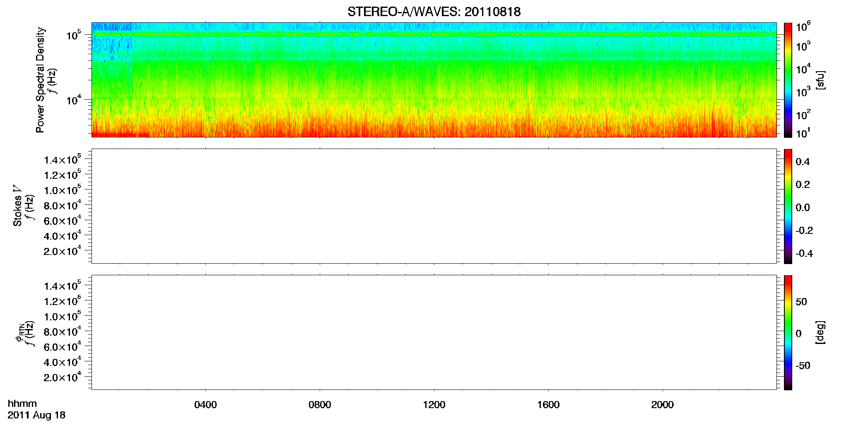Select the 0800 time axis label
Image resolution: width=868 pixels, height=447 pixels.
pos(320,405)
